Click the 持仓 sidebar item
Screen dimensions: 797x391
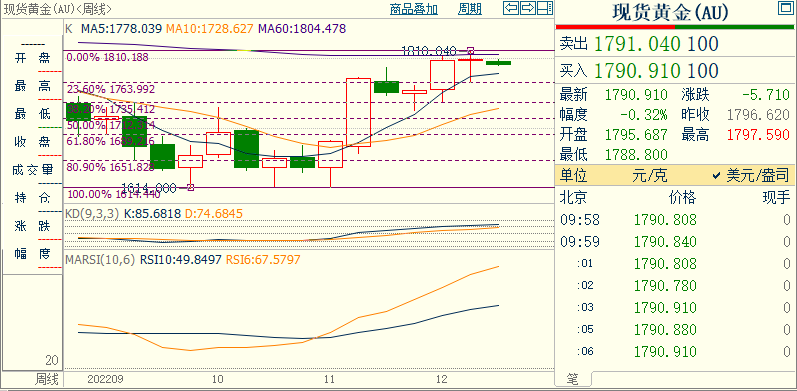[x=33, y=198]
